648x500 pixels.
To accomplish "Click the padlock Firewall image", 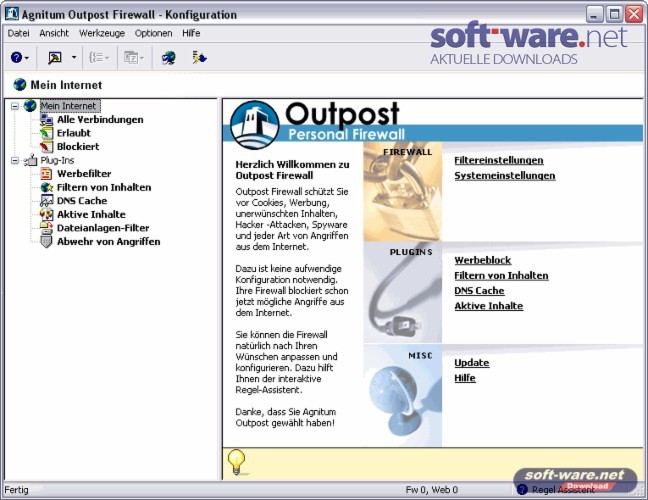I will click(403, 192).
